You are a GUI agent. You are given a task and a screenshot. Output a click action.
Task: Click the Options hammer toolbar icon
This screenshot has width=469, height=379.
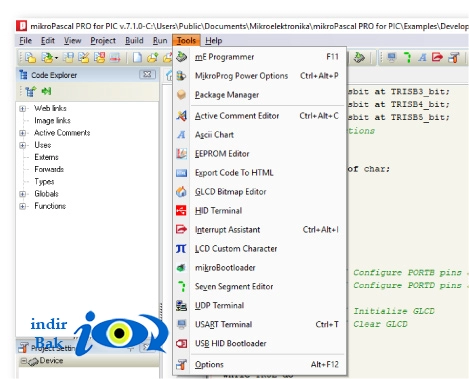coord(454,58)
